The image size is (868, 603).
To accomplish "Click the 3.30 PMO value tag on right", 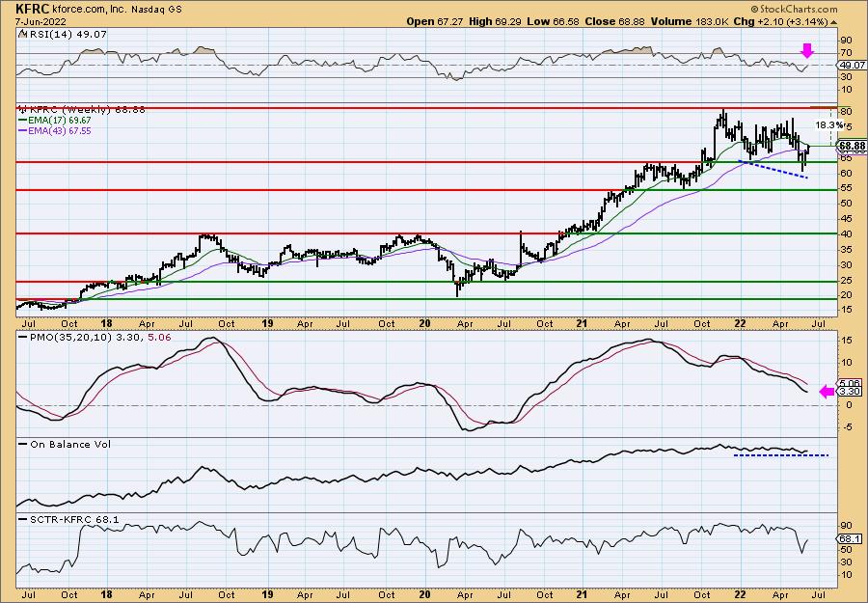I will 851,392.
